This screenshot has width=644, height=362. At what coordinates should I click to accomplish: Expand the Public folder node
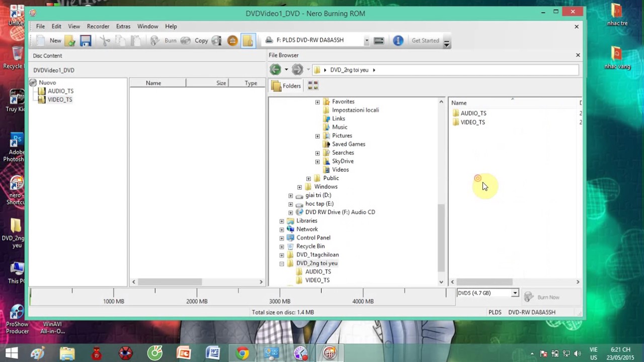pos(308,179)
